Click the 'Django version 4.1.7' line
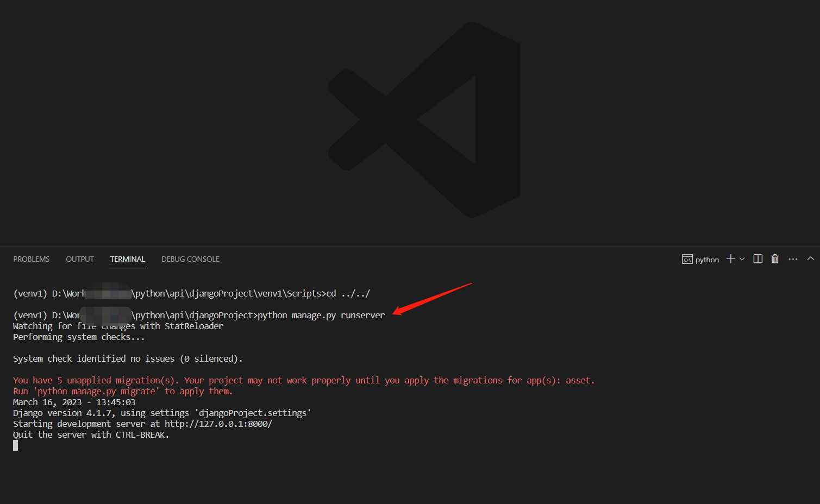Screen dimensions: 820x504 click(162, 413)
